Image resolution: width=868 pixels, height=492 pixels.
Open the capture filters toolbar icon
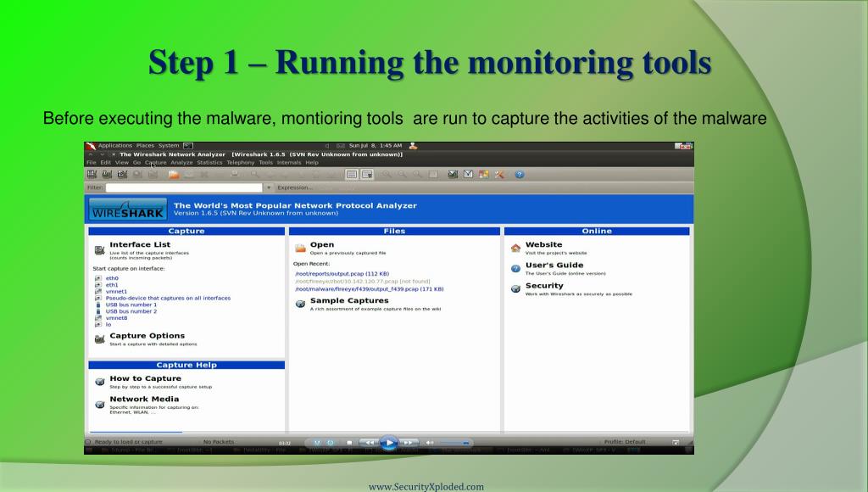(x=453, y=174)
